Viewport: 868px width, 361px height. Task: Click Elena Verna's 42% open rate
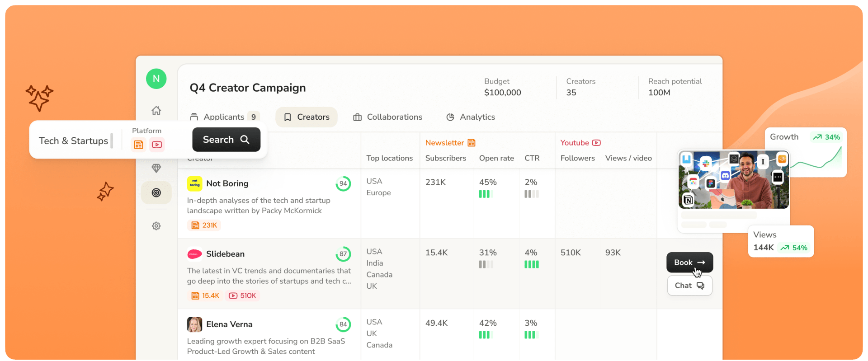488,323
